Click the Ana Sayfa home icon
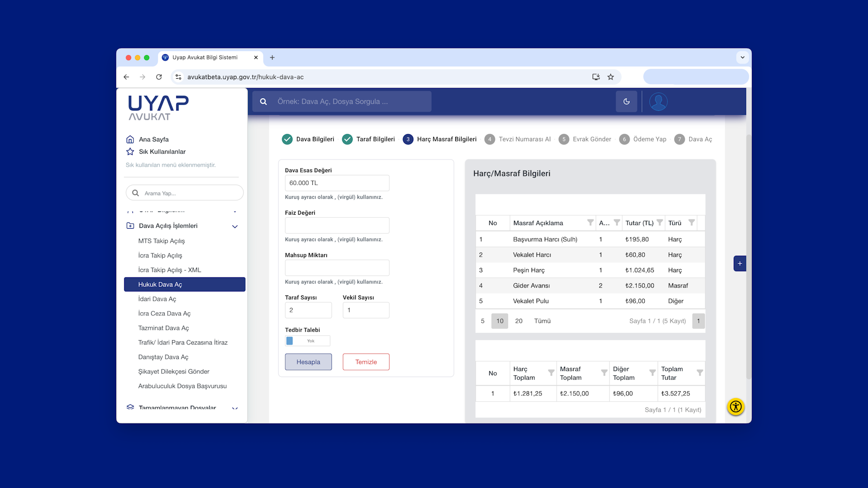 point(130,139)
